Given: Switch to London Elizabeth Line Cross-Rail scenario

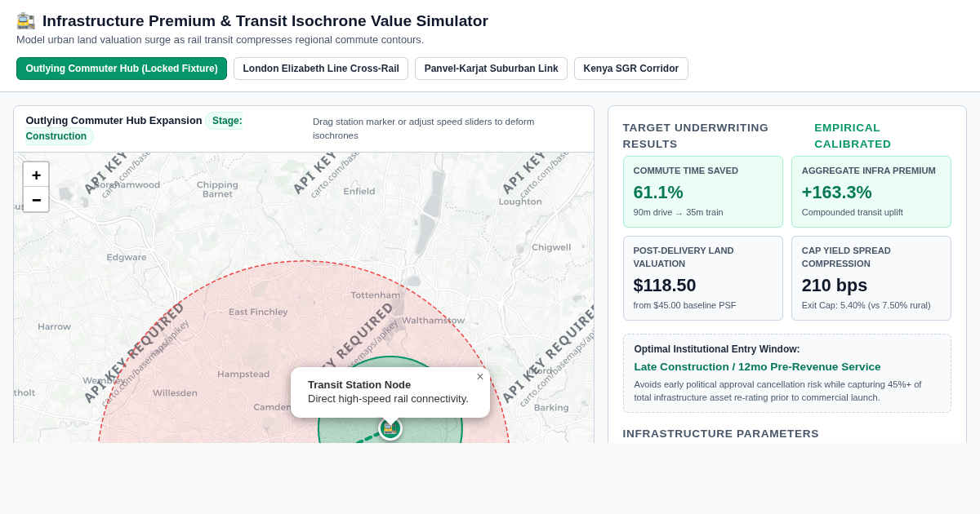Looking at the screenshot, I should 321,69.
